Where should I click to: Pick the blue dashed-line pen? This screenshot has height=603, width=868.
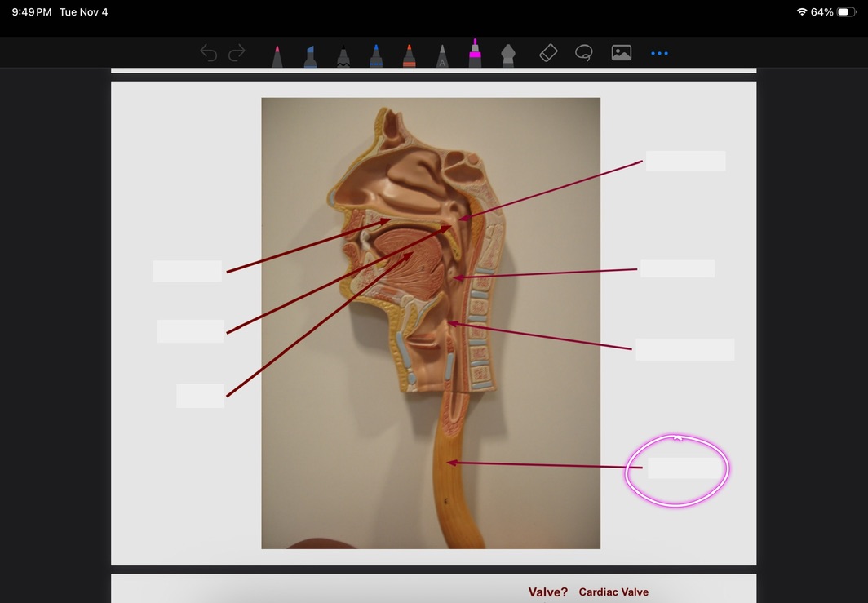click(x=375, y=55)
